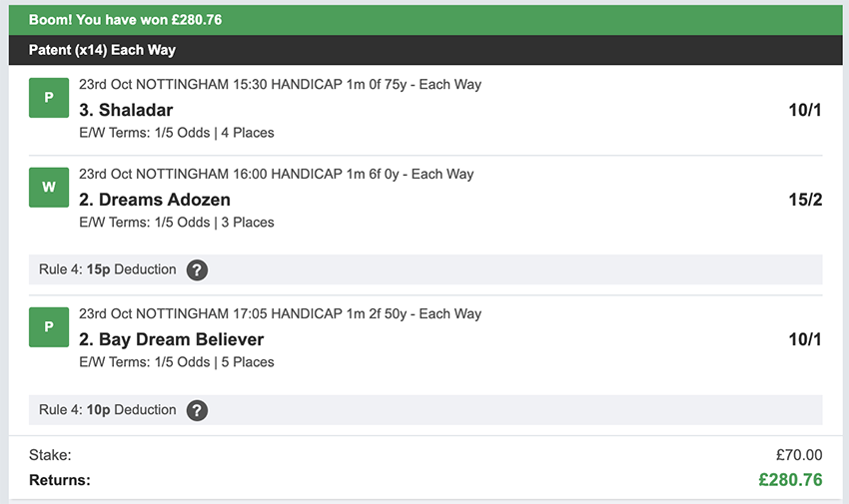849x504 pixels.
Task: Click E/W terms showing 5 Places
Action: (x=176, y=362)
